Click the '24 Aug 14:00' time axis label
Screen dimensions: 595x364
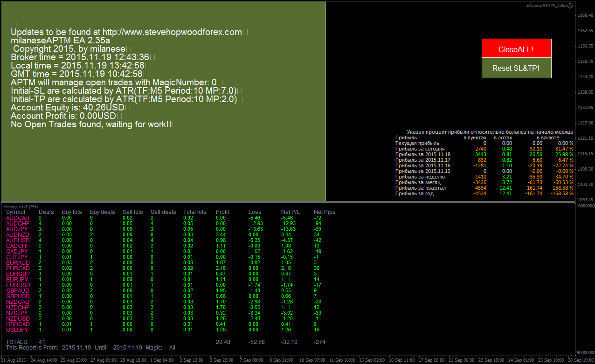[44, 360]
